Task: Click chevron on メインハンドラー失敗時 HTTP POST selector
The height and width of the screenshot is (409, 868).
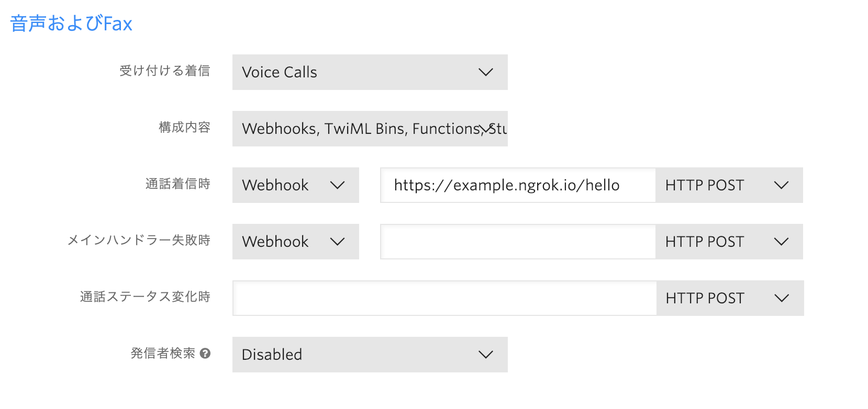Action: tap(781, 242)
